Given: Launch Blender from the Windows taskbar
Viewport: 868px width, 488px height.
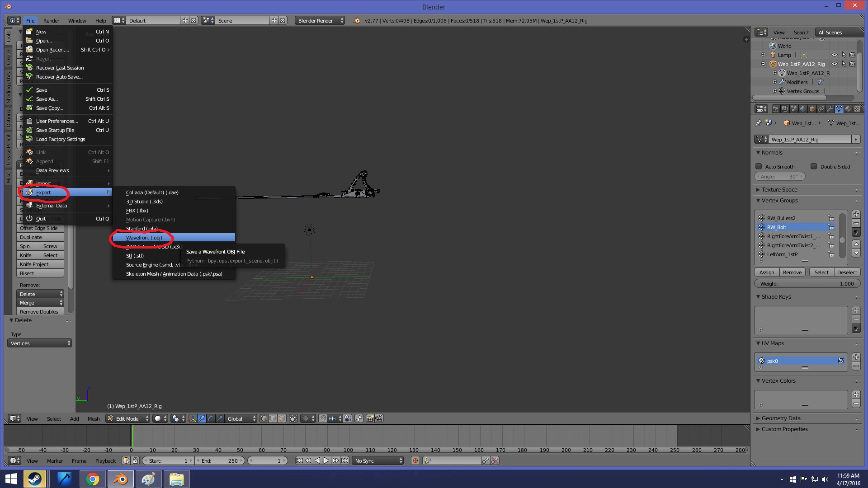Looking at the screenshot, I should [120, 479].
